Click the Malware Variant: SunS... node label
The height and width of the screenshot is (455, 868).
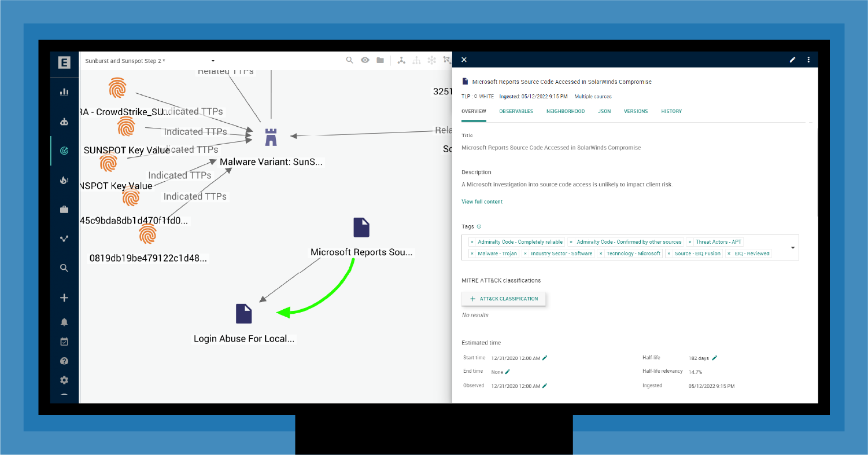(271, 162)
